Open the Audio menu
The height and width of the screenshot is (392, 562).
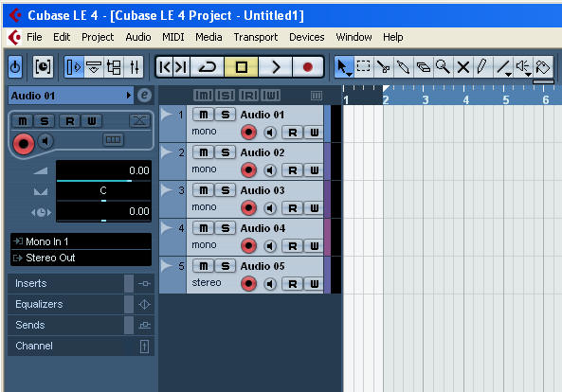(x=138, y=37)
